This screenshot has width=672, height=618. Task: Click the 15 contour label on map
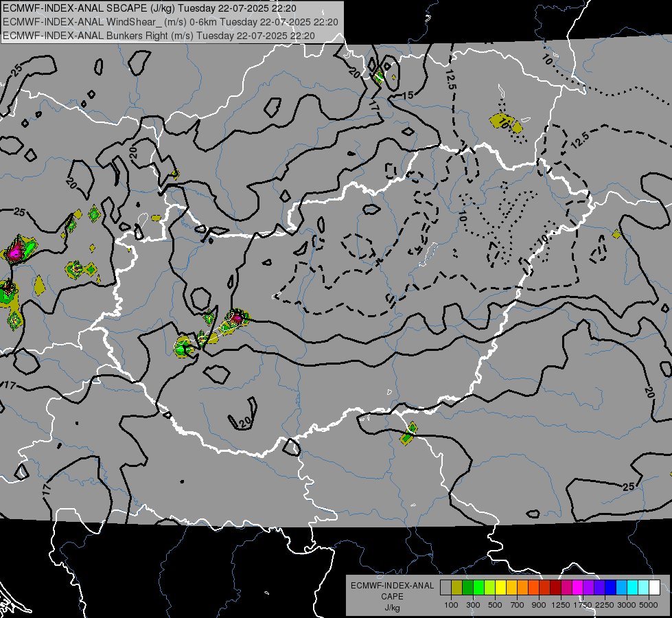(x=408, y=95)
